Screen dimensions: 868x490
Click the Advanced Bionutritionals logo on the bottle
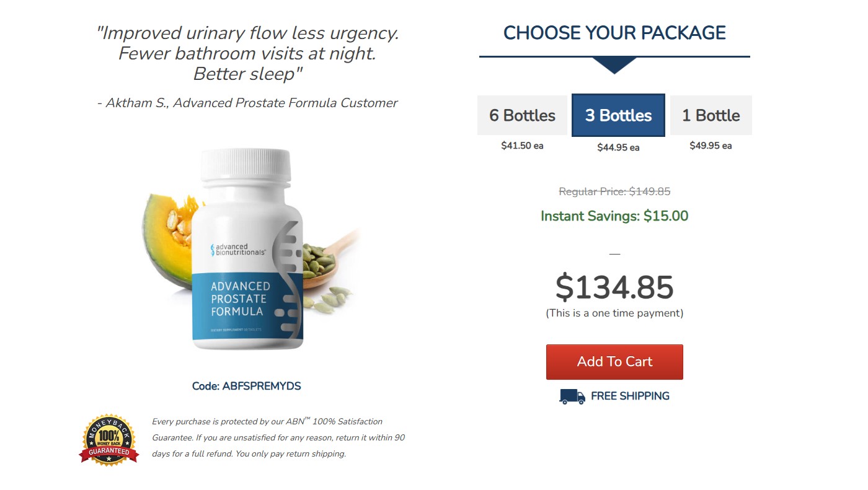238,250
